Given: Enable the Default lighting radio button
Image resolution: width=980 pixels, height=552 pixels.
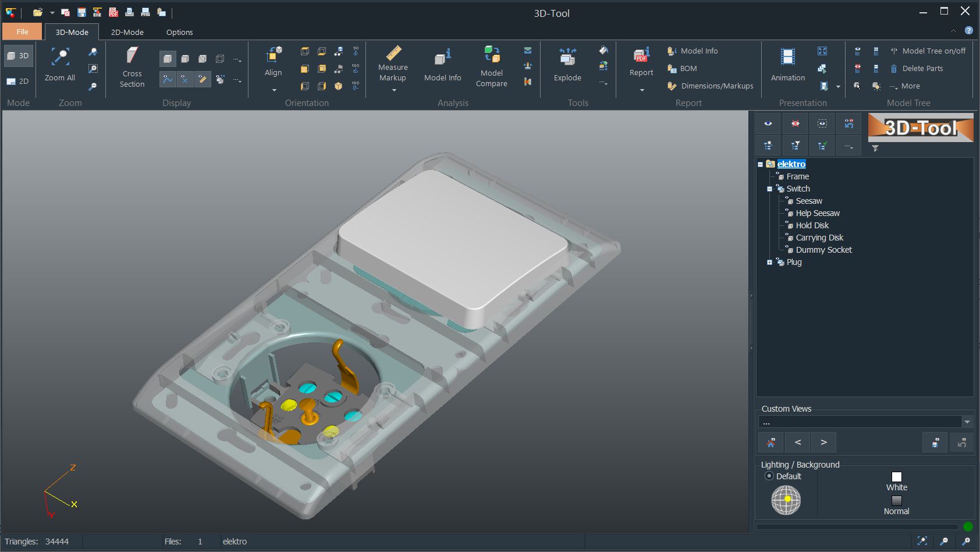Looking at the screenshot, I should point(769,476).
